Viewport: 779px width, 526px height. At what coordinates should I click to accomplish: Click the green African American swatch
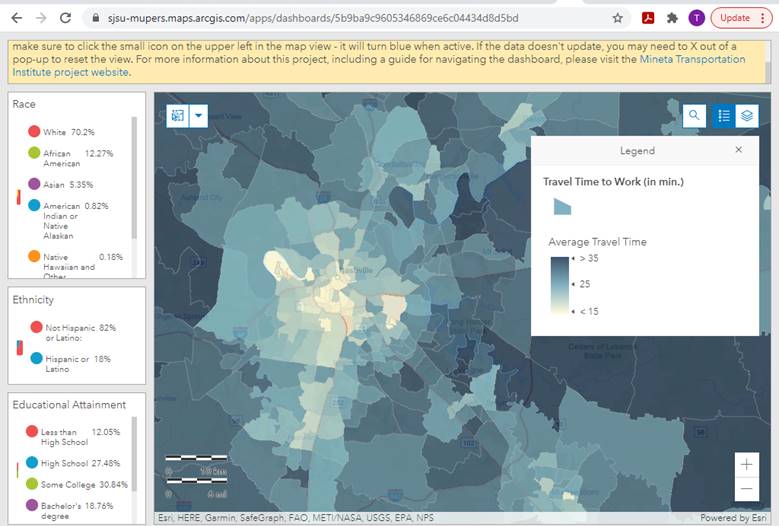[x=34, y=152]
